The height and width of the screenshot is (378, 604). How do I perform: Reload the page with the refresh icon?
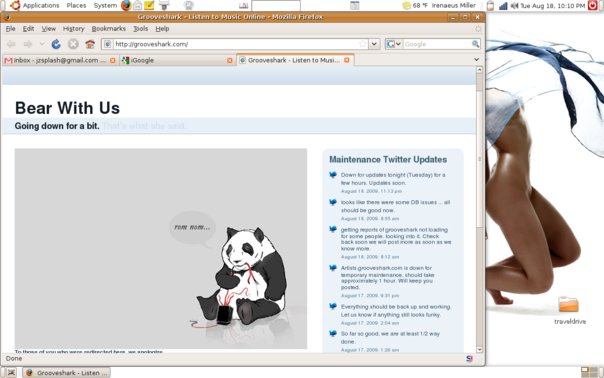[x=56, y=44]
